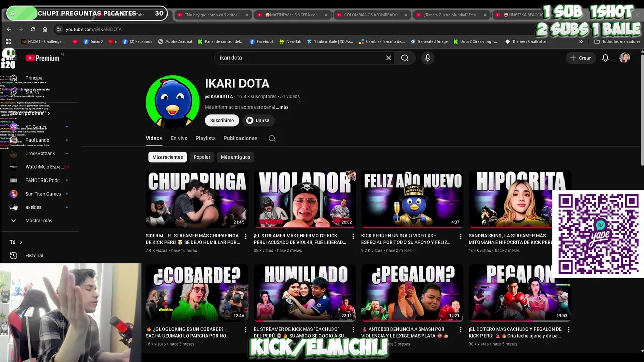Select the Popular filter chip
This screenshot has height=362, width=644.
pyautogui.click(x=202, y=157)
